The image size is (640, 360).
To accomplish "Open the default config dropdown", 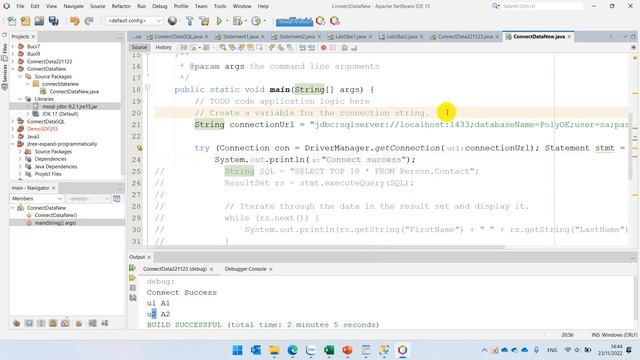I will pyautogui.click(x=133, y=21).
